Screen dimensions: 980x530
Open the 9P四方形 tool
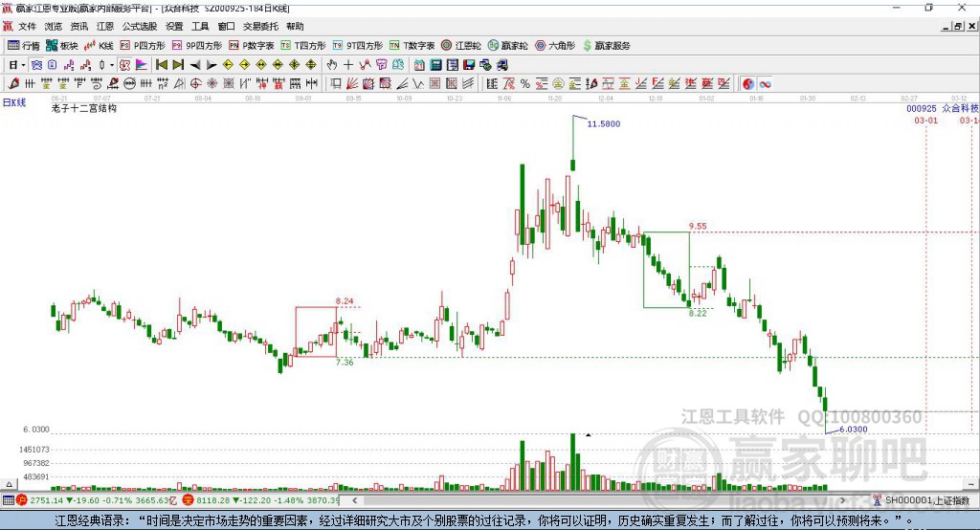click(197, 46)
